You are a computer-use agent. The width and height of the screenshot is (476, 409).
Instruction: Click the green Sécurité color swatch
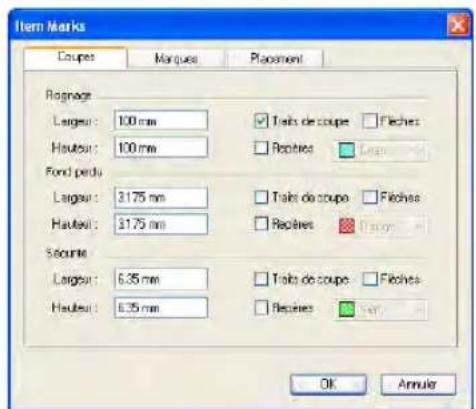(346, 310)
